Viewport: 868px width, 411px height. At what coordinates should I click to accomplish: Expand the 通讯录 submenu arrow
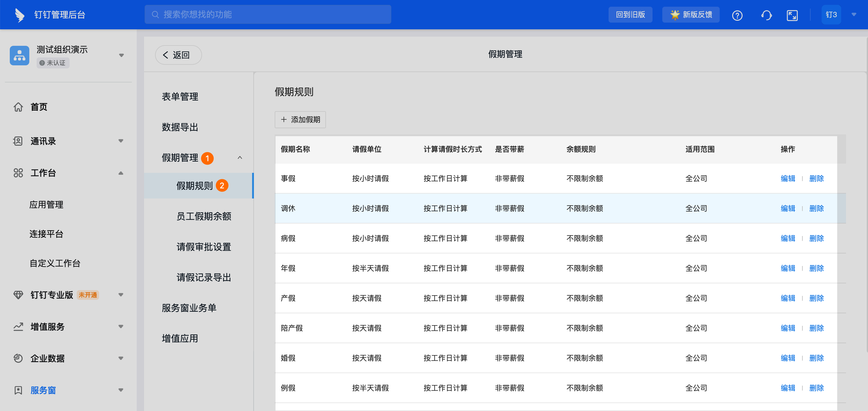pyautogui.click(x=121, y=141)
